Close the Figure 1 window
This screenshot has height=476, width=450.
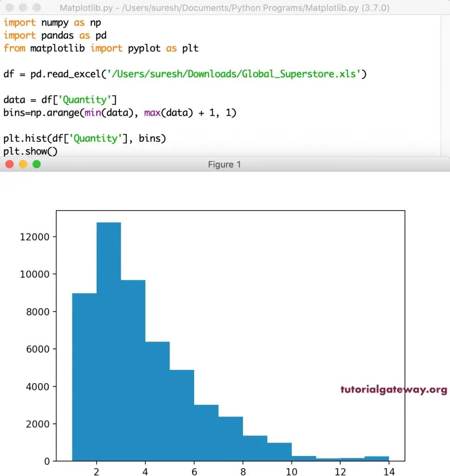click(10, 164)
